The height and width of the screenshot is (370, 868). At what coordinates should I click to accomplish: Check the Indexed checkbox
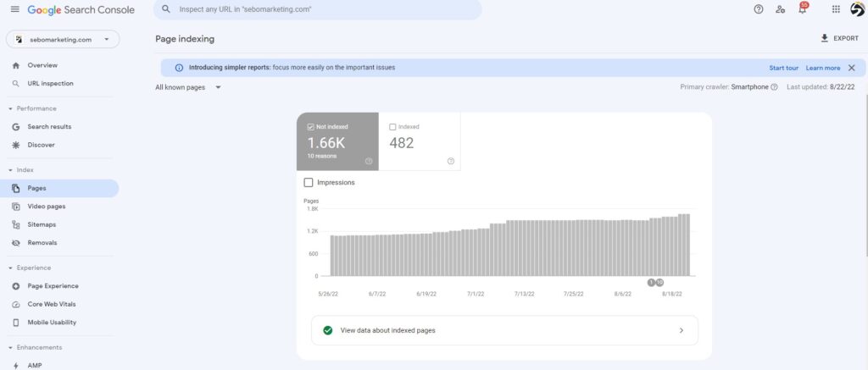tap(392, 127)
